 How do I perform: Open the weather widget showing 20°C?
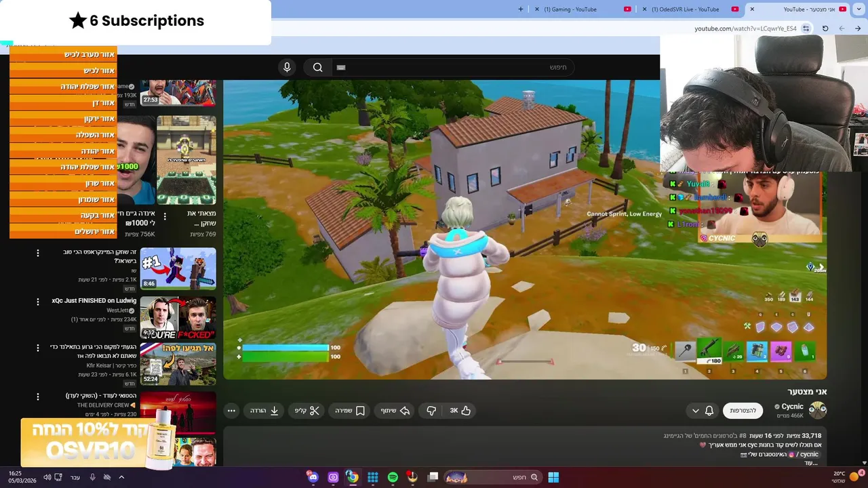click(x=845, y=477)
